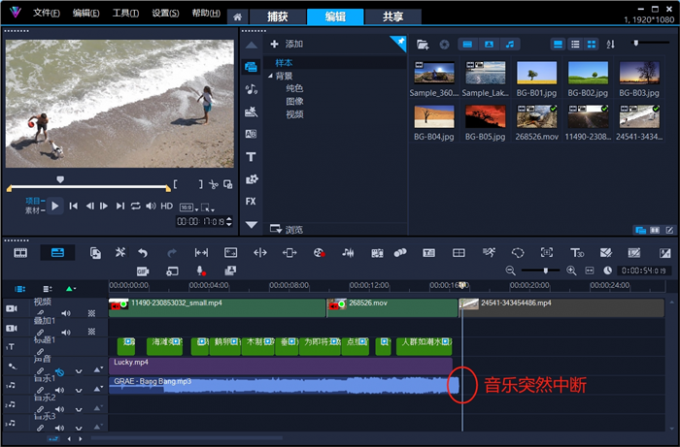Image resolution: width=680 pixels, height=447 pixels.
Task: Switch to the 共享 workspace tab
Action: [x=393, y=16]
